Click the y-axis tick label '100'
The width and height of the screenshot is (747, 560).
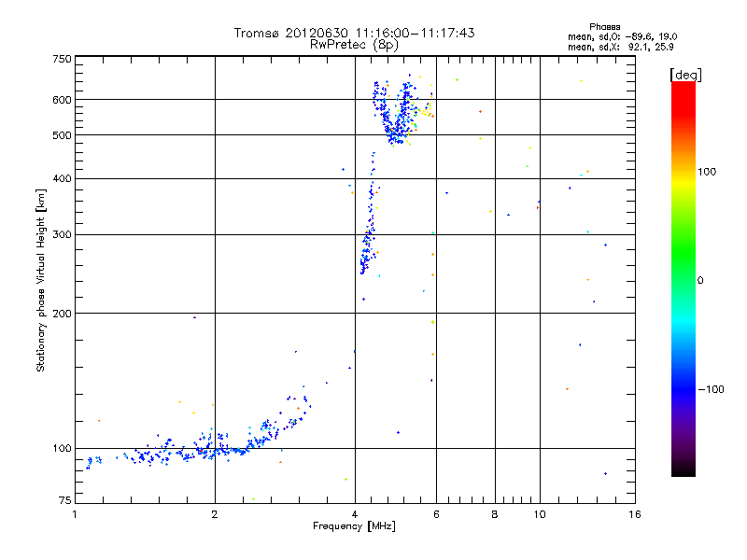point(62,449)
